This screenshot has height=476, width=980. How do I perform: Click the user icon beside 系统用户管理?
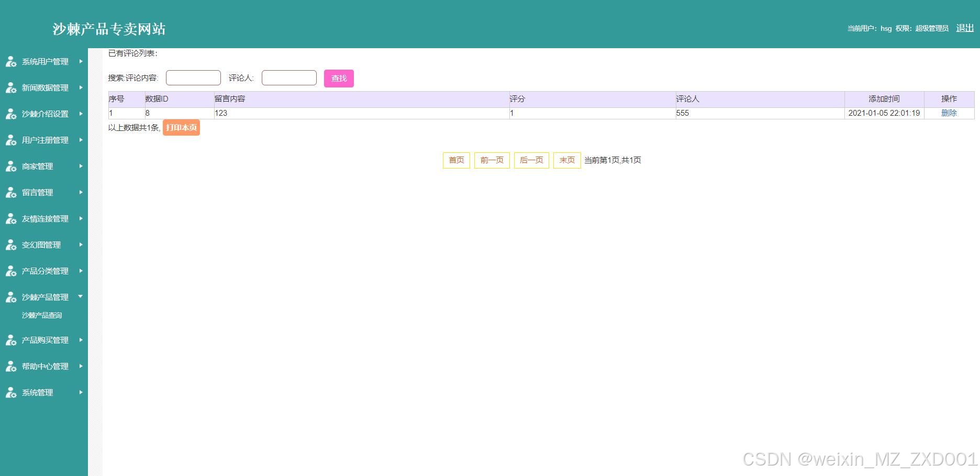[11, 62]
